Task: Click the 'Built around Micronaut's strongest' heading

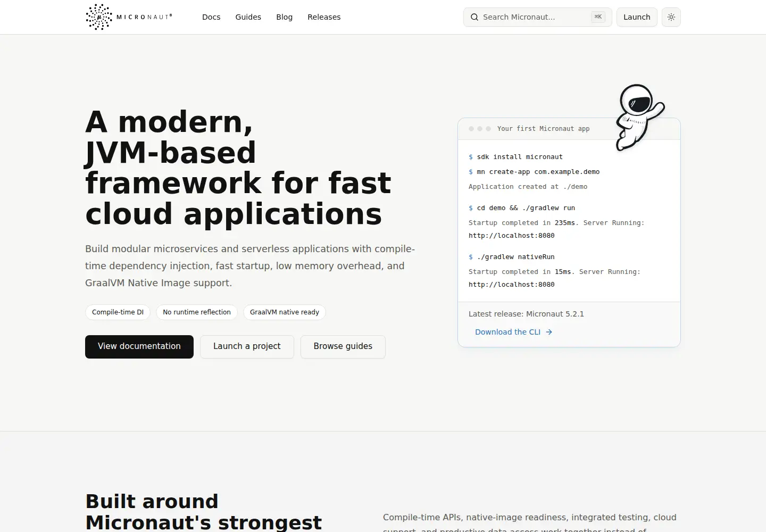Action: pos(203,512)
